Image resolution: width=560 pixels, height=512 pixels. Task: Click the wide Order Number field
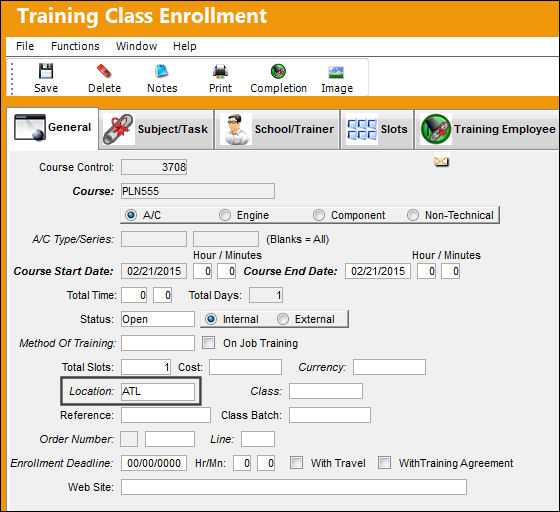170,439
